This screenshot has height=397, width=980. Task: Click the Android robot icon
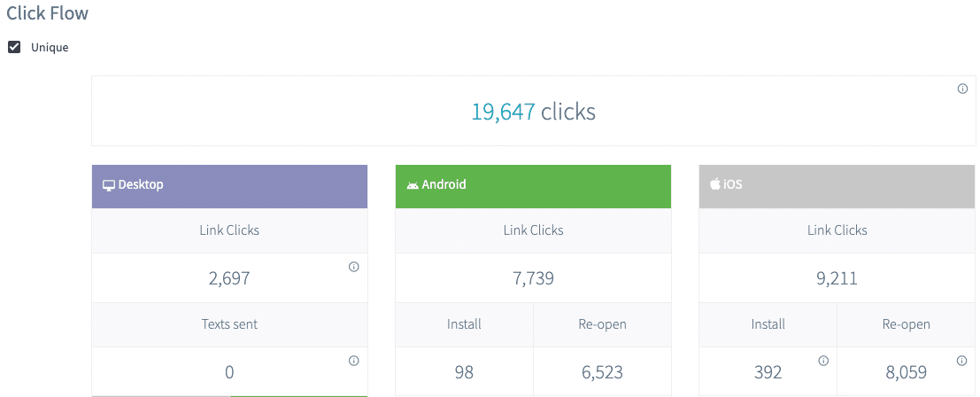[x=413, y=185]
